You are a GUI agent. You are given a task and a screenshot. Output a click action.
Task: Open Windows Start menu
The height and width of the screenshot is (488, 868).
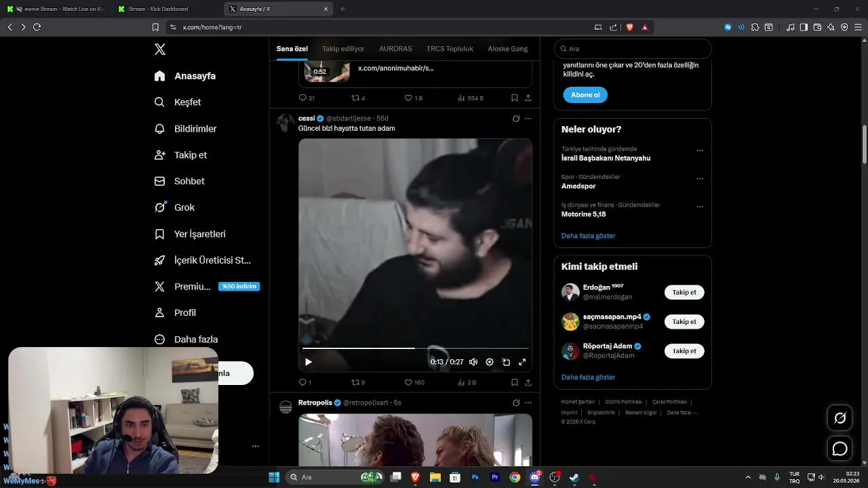tap(274, 477)
